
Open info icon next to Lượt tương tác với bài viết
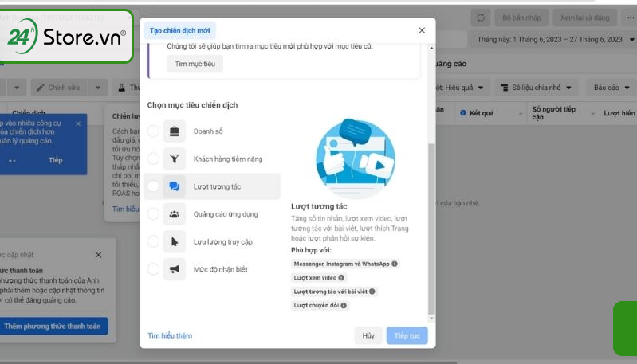372,292
